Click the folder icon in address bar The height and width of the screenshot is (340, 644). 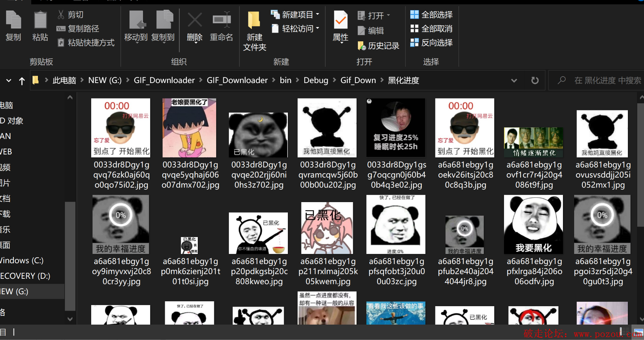[36, 80]
